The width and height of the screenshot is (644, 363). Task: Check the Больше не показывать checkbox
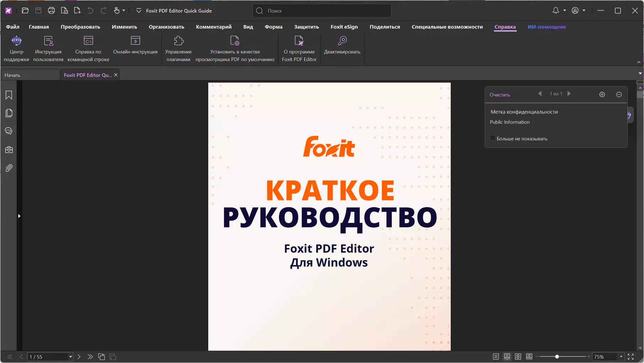point(493,138)
